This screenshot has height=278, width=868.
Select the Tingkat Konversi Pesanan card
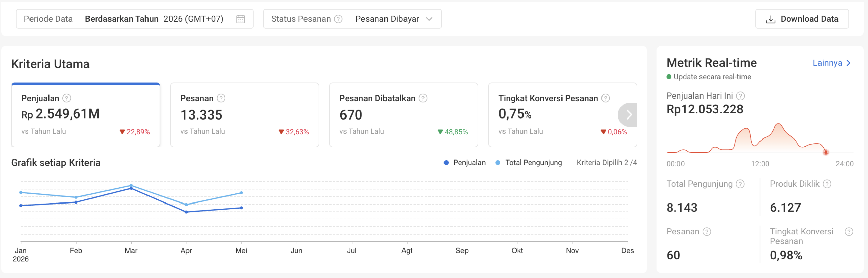coord(563,115)
